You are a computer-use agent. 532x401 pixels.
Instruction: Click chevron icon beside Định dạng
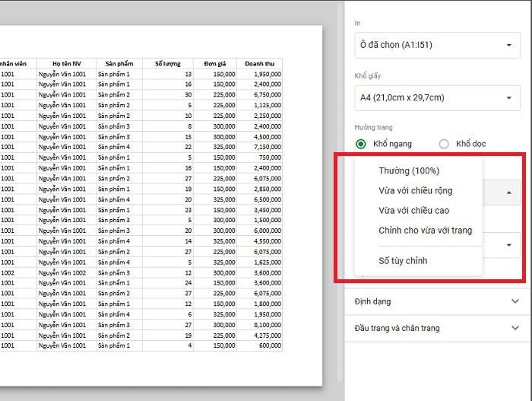515,301
